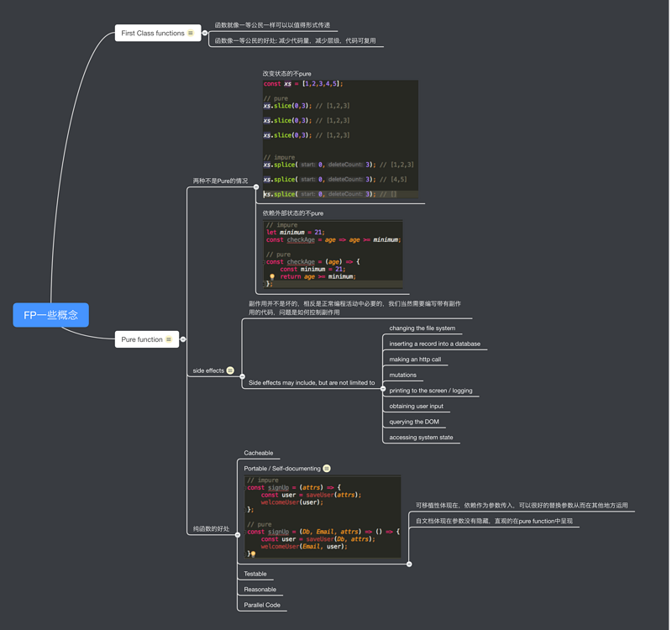The height and width of the screenshot is (630, 672).
Task: Select 'making an http call' topic
Action: (x=415, y=360)
